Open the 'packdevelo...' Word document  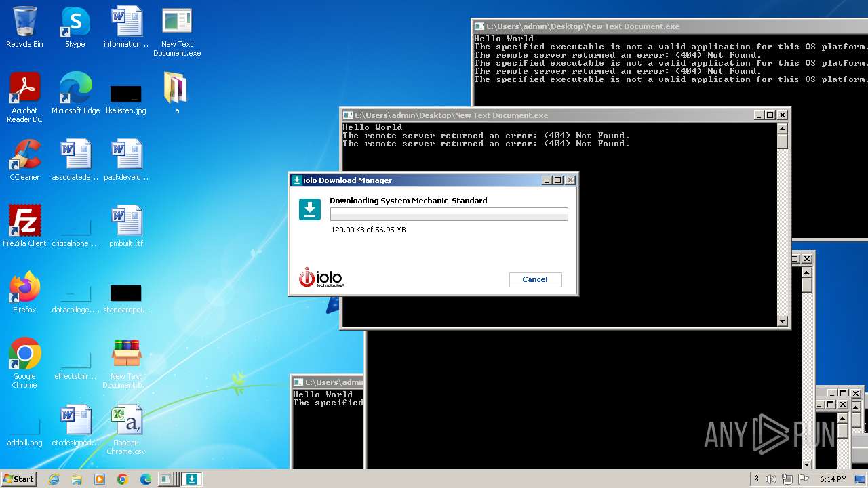point(126,160)
